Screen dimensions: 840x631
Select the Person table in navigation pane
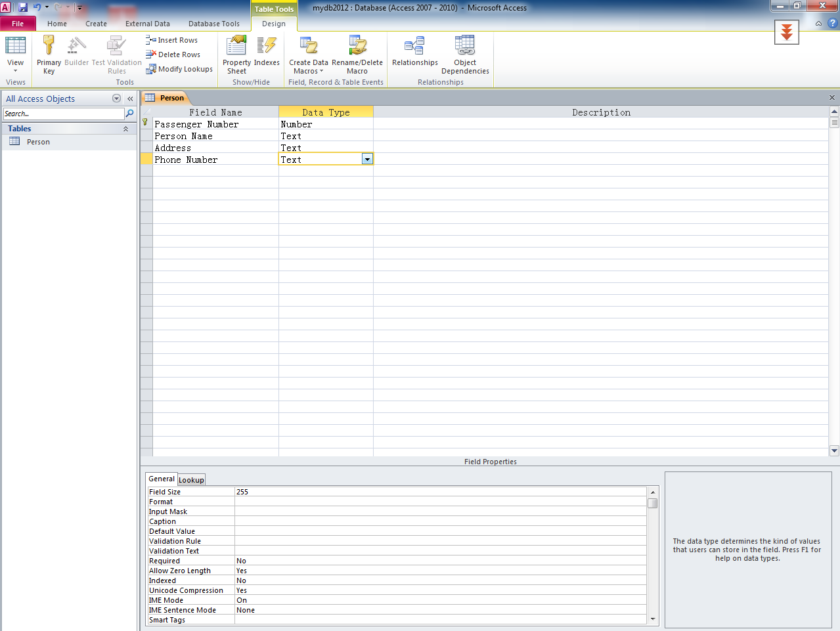[x=38, y=142]
